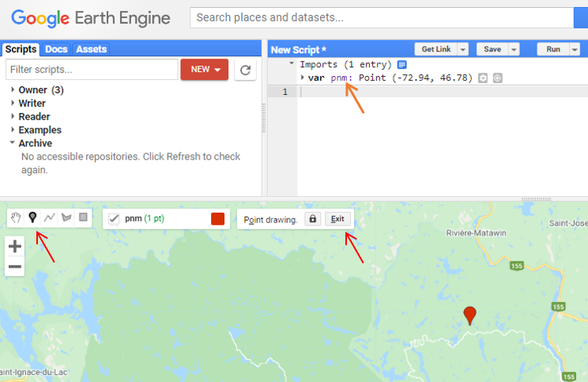Open the Get Link dropdown arrow
Viewport: 588px width, 382px height.
[x=463, y=49]
